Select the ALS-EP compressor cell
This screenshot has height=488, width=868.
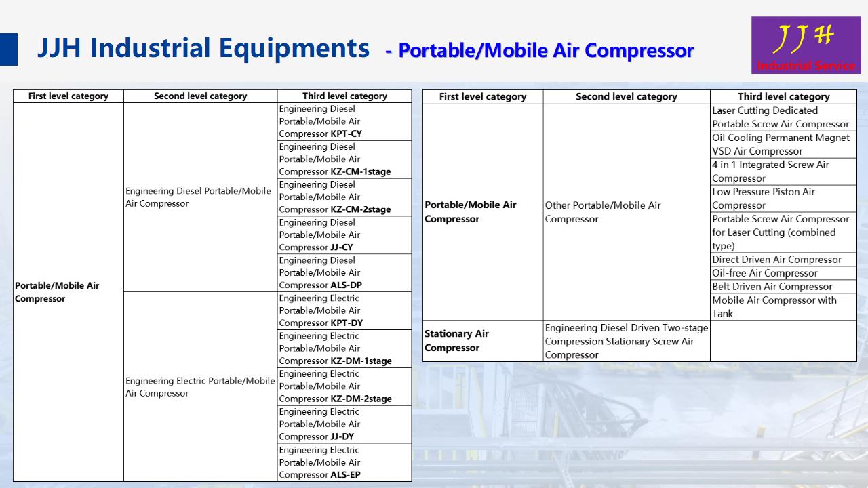click(x=344, y=463)
